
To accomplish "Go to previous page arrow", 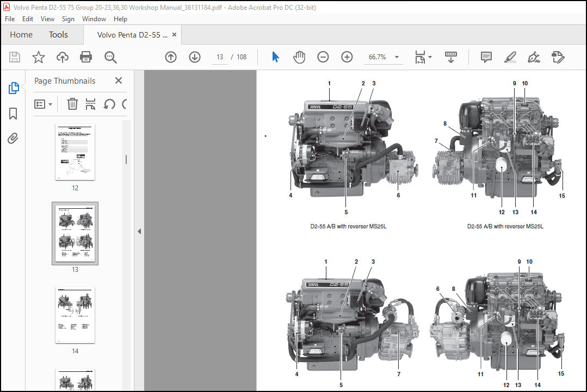I will coord(171,57).
